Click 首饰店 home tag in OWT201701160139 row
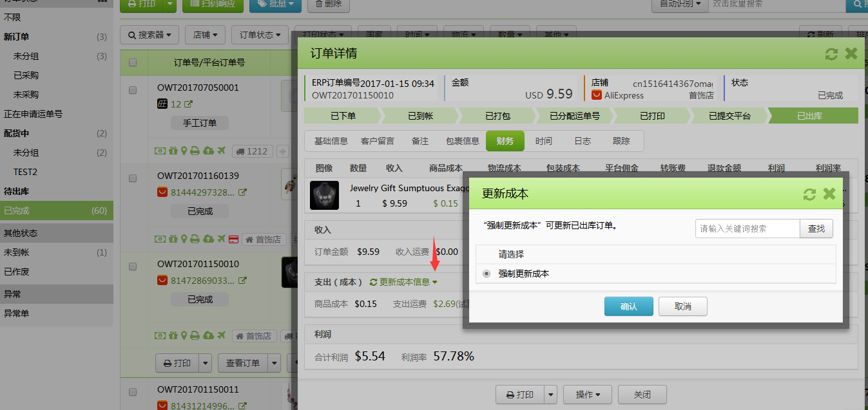The width and height of the screenshot is (868, 410). click(x=264, y=239)
